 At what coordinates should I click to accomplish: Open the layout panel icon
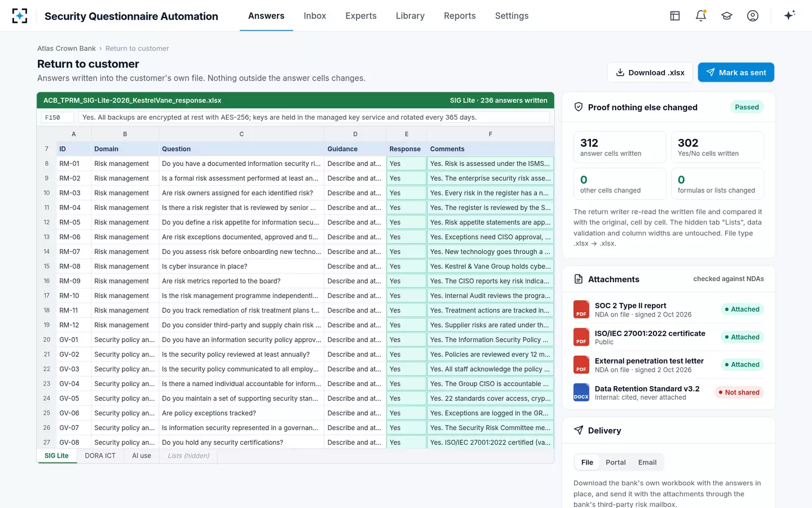pyautogui.click(x=675, y=16)
